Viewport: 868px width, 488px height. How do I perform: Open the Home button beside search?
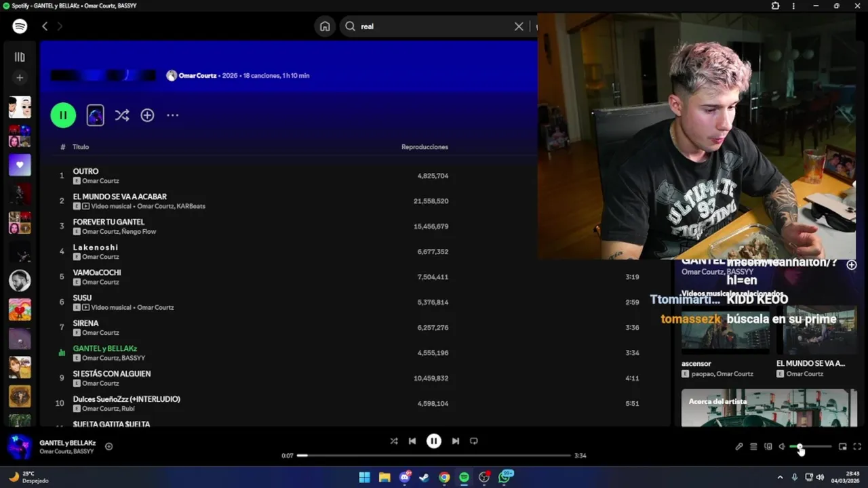[x=325, y=26]
